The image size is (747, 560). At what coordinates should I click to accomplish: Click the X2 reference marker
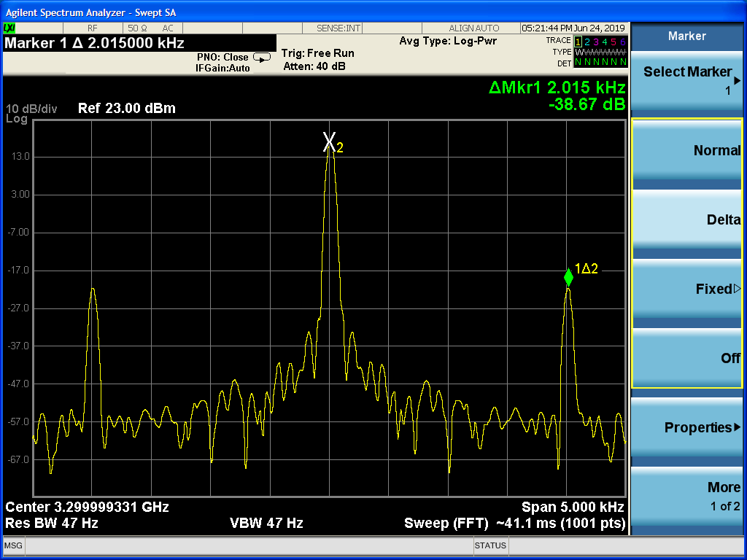point(329,142)
